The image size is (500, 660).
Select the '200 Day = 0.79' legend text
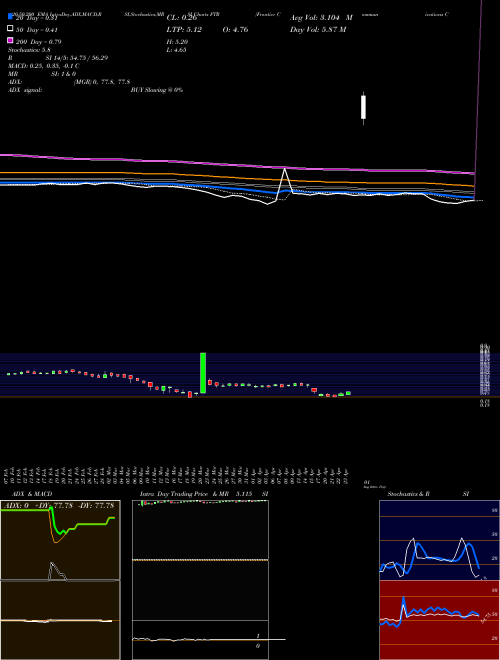[38, 42]
